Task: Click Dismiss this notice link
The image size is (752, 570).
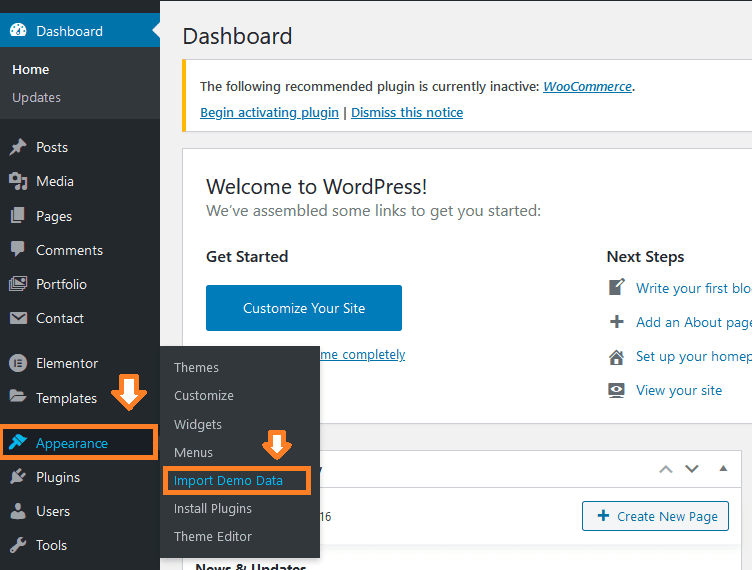Action: point(407,112)
